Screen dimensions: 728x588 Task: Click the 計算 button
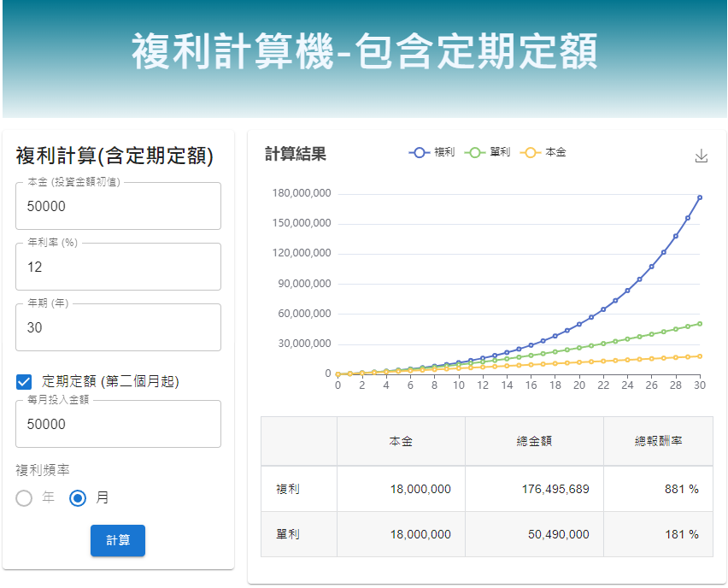(118, 540)
